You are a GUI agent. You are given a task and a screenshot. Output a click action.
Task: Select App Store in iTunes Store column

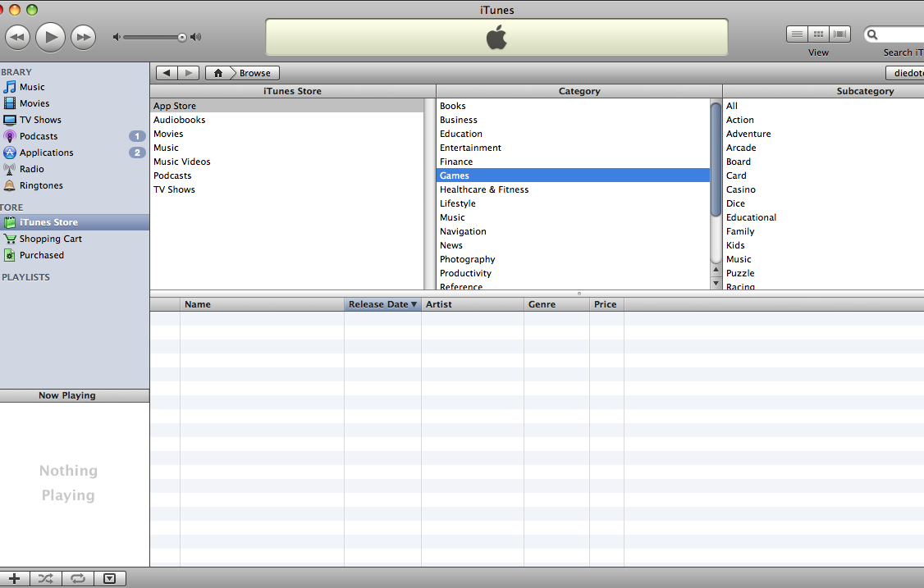287,106
